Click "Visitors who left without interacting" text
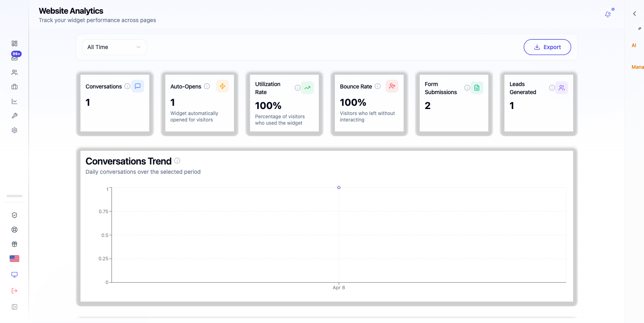The image size is (644, 323). coord(367,117)
